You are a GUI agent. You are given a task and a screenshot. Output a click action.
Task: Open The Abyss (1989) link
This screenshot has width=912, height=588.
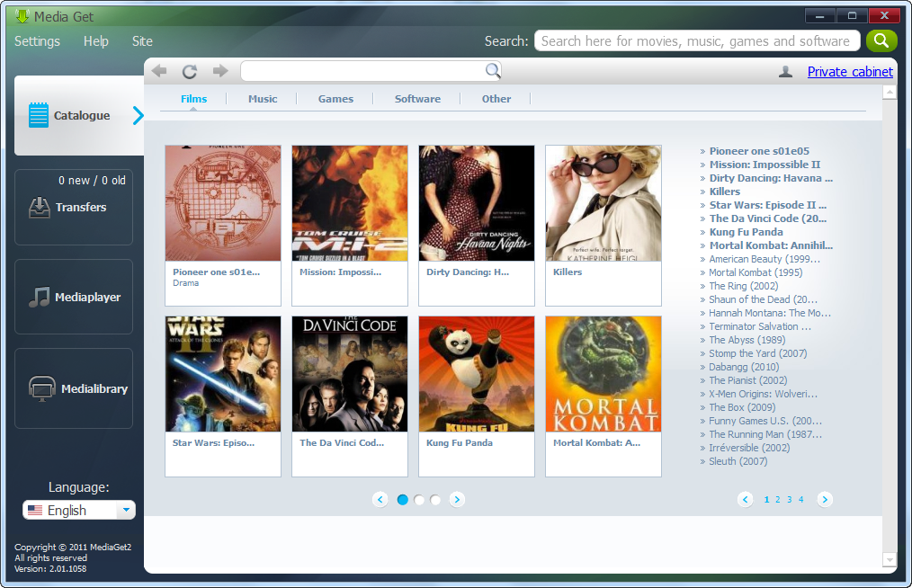747,340
